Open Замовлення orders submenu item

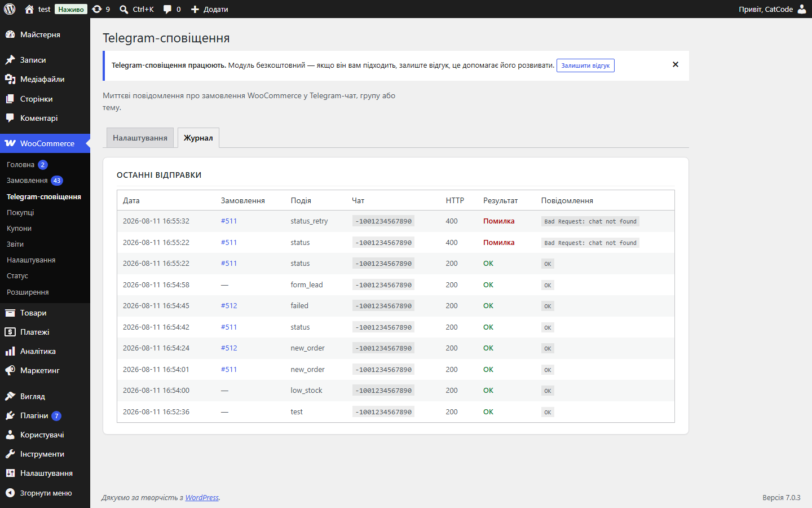pos(27,181)
